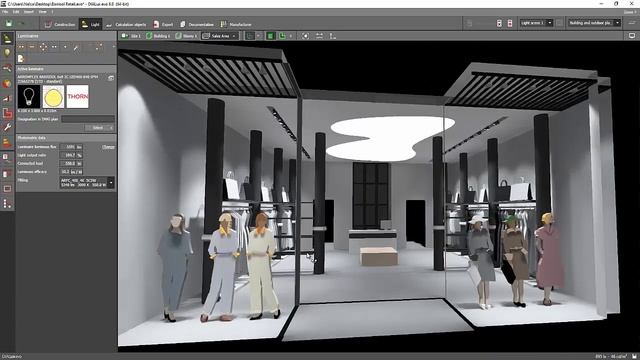Open the red document tool in sidebar
The height and width of the screenshot is (360, 640).
click(x=7, y=173)
